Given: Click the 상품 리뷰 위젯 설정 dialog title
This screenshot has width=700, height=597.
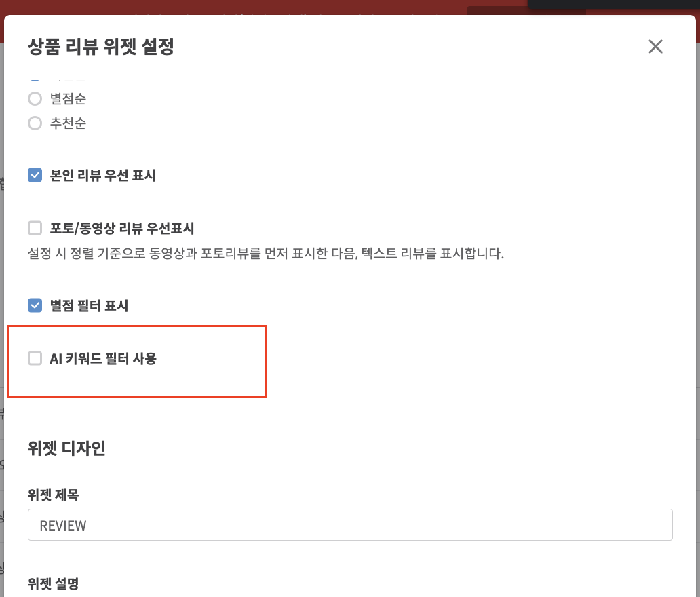Looking at the screenshot, I should (101, 46).
